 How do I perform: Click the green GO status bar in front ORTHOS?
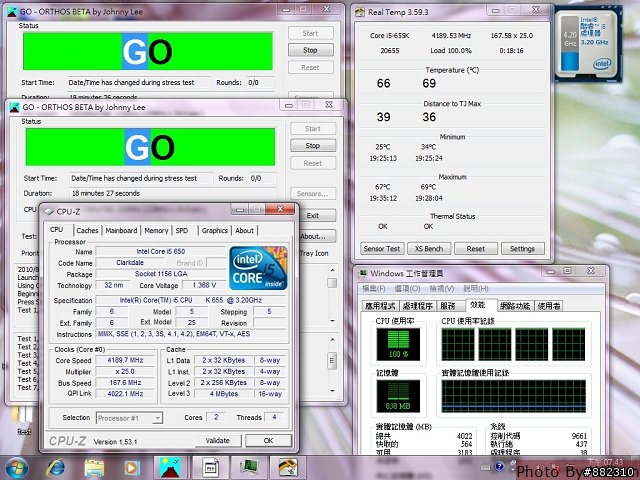[x=150, y=147]
